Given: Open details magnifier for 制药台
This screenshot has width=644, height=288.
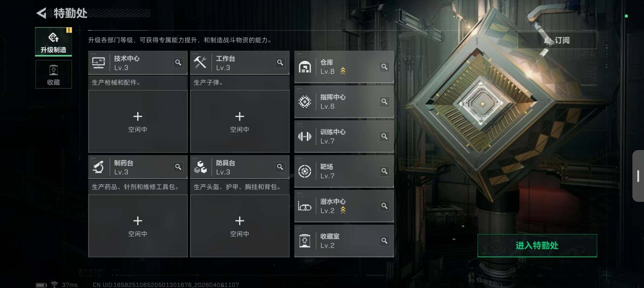Looking at the screenshot, I should click(x=178, y=167).
